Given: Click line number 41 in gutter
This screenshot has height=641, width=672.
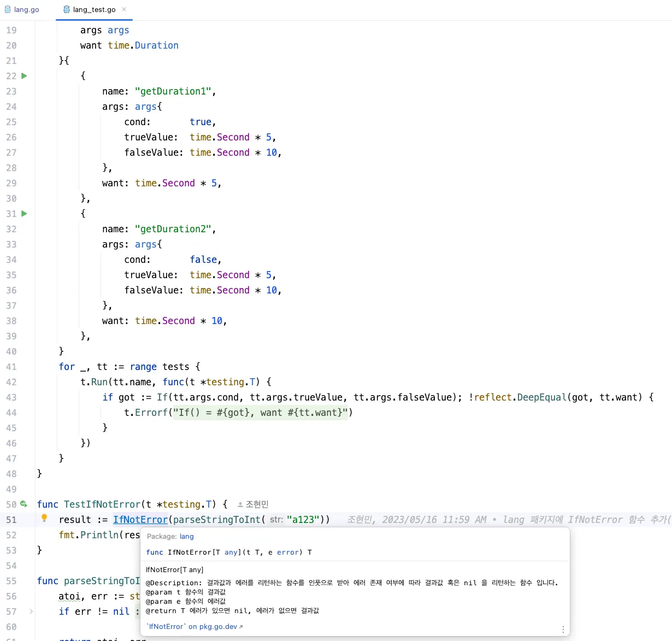Looking at the screenshot, I should click(11, 367).
